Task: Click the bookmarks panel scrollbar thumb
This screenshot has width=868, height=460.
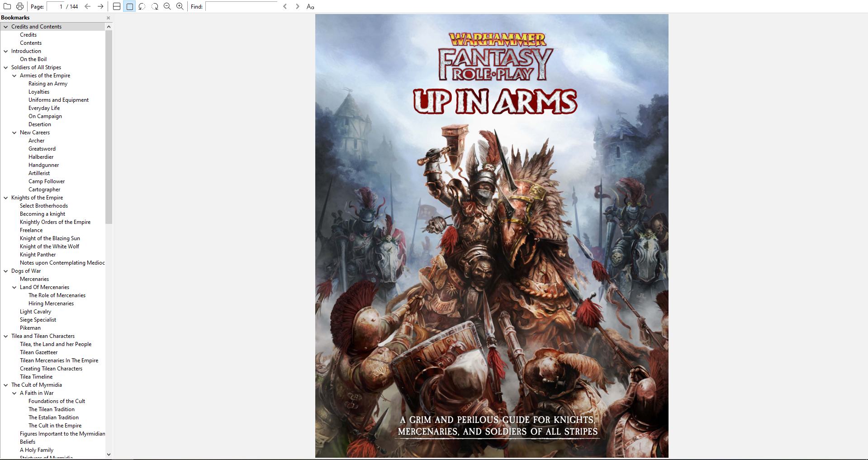Action: [x=109, y=127]
